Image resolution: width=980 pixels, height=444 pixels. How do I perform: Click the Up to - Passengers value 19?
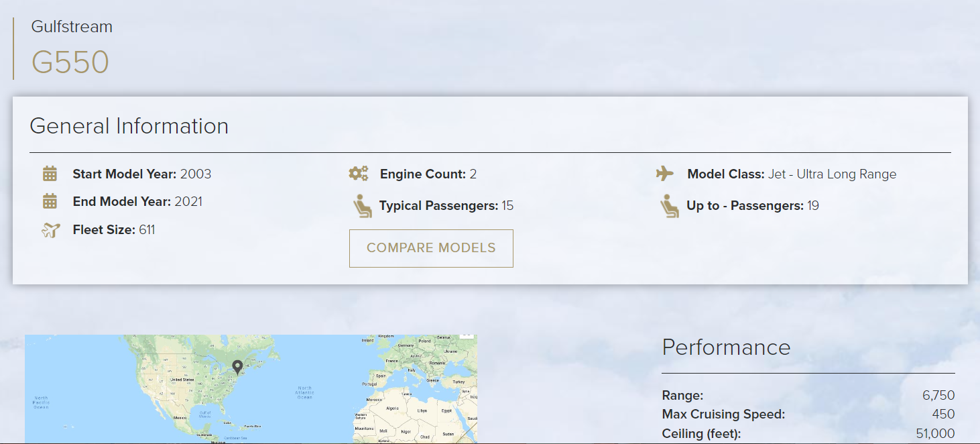coord(813,206)
